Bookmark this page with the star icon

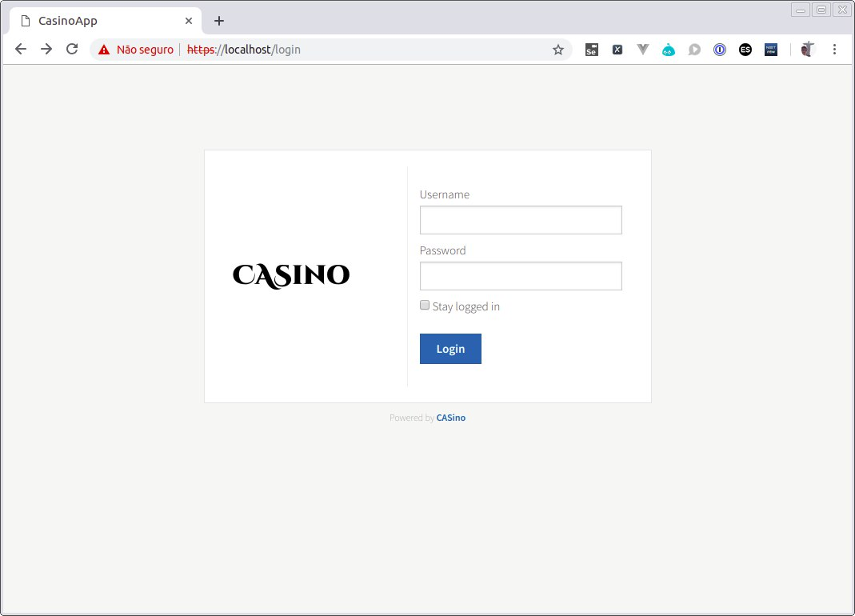pos(558,50)
